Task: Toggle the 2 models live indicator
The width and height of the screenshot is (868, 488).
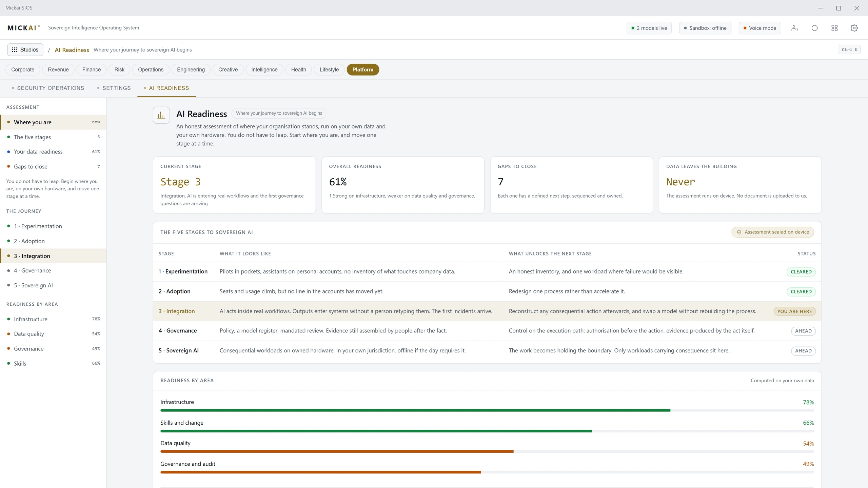Action: [x=649, y=28]
